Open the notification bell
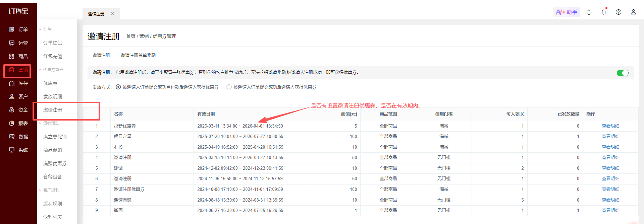644x224 pixels. (x=604, y=12)
